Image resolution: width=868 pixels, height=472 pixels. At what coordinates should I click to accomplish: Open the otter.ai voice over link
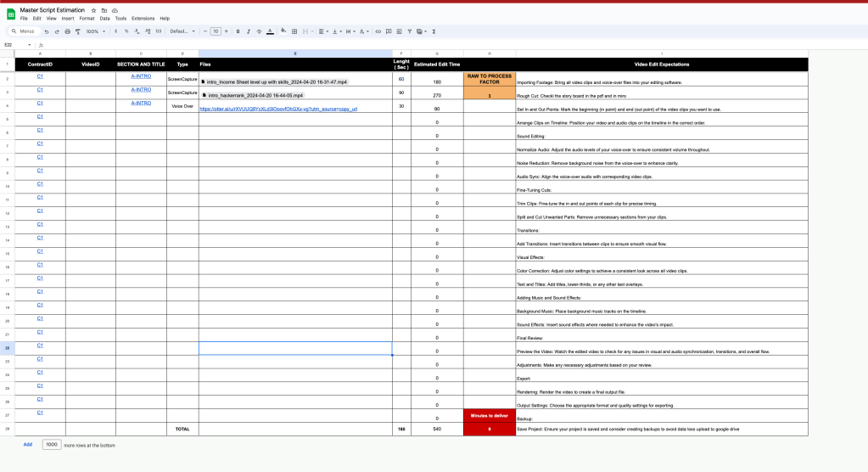click(x=278, y=110)
